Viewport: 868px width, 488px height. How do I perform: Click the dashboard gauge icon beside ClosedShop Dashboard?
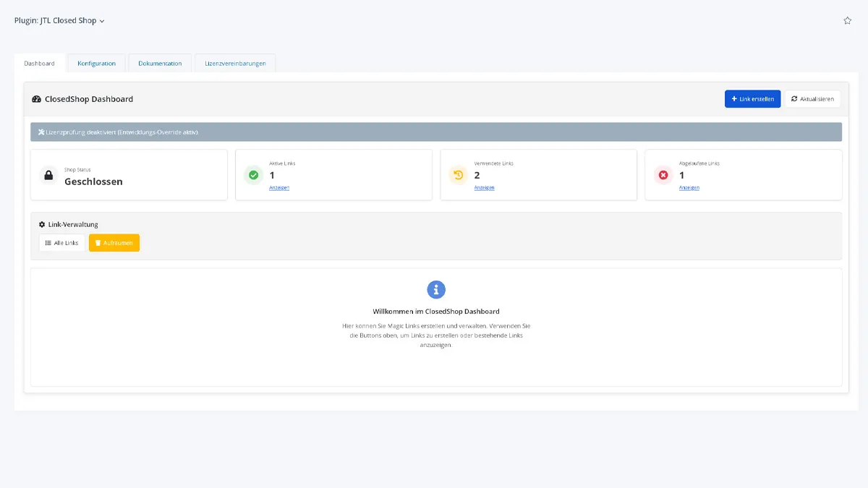click(x=37, y=99)
